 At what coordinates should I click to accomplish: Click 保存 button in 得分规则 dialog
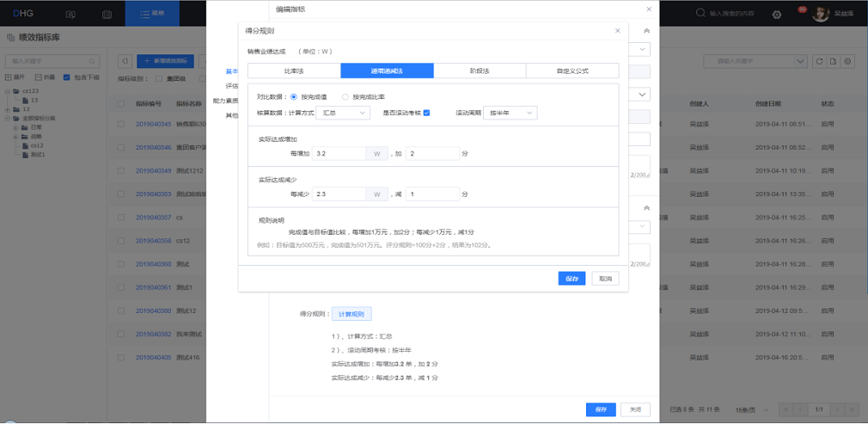[x=572, y=278]
